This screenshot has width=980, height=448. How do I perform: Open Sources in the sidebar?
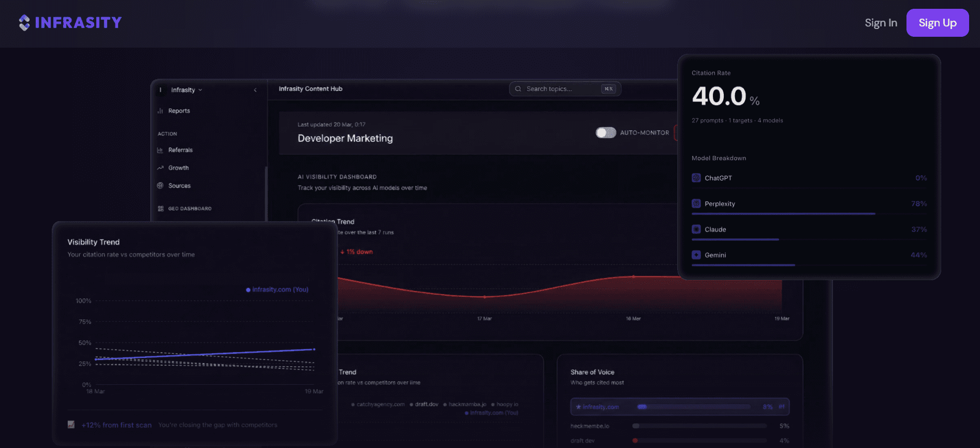179,186
